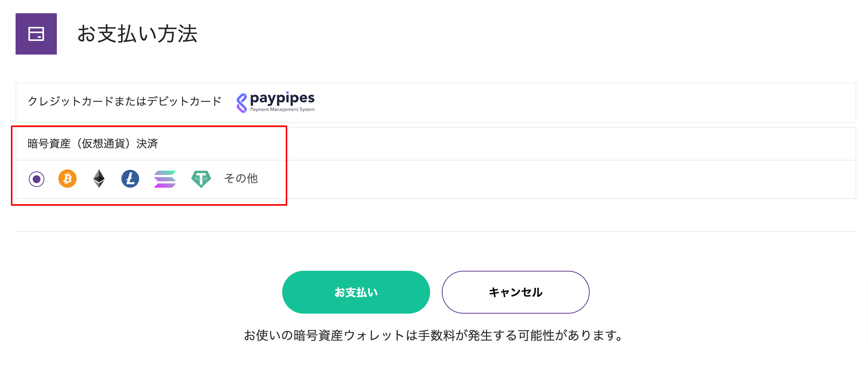The image size is (868, 367).
Task: Click the お支払い方法 page heading
Action: (x=137, y=34)
